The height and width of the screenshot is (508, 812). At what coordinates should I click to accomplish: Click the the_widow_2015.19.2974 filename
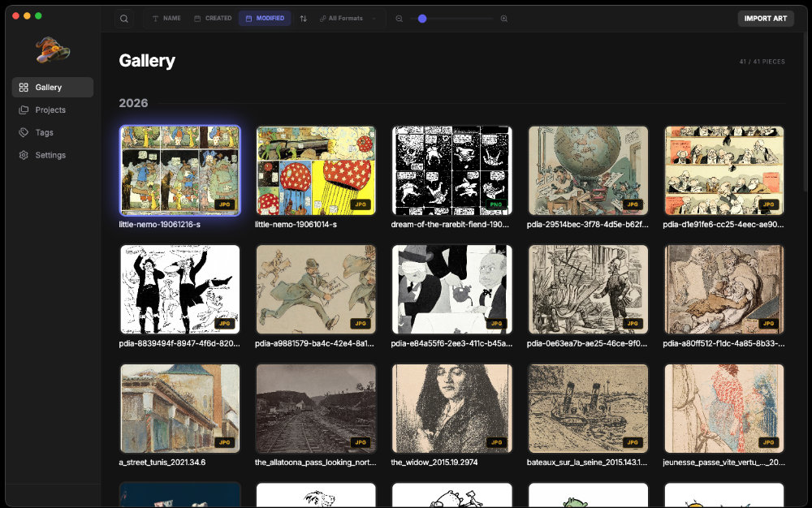[434, 463]
